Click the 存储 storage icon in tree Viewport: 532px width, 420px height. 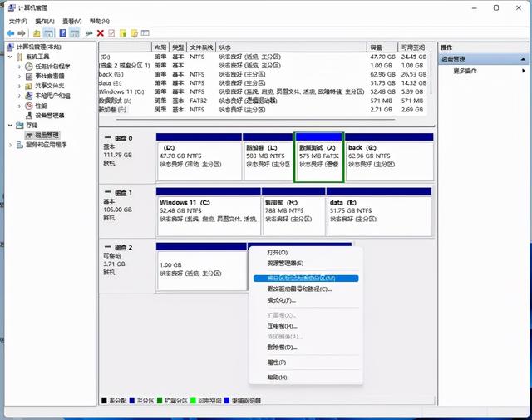tap(20, 126)
